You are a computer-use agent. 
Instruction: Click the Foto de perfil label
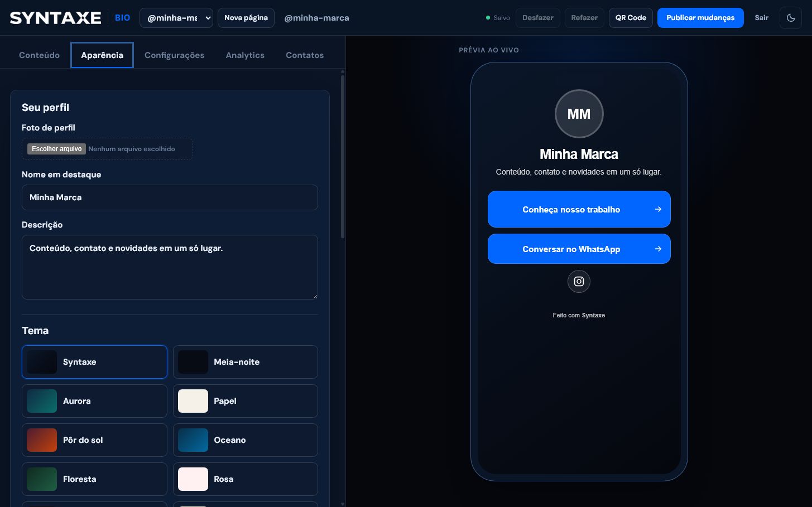tap(49, 128)
